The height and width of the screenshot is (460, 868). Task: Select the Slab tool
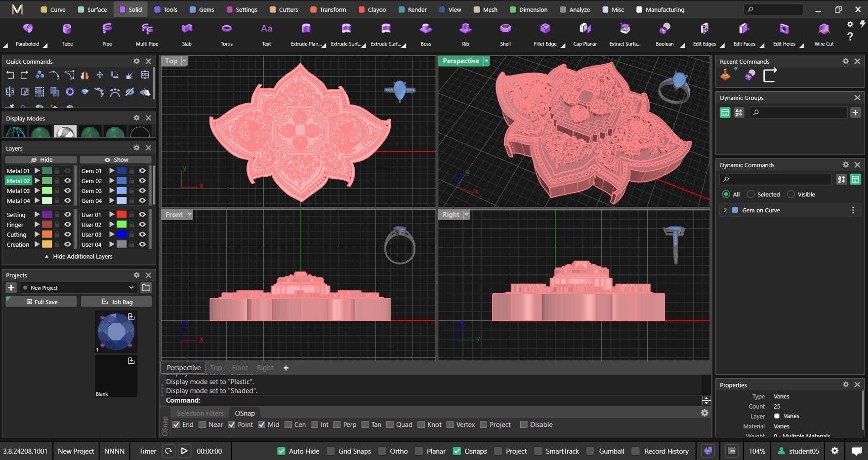coord(187,34)
